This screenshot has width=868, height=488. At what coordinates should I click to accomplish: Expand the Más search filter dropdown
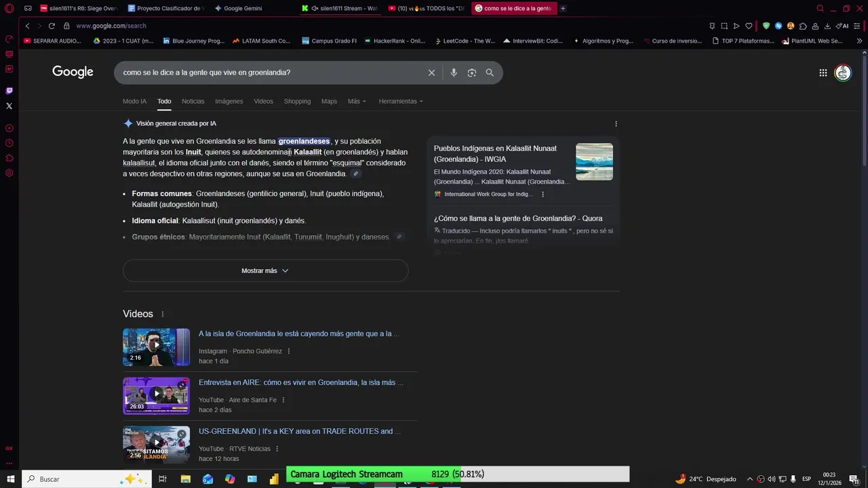357,101
